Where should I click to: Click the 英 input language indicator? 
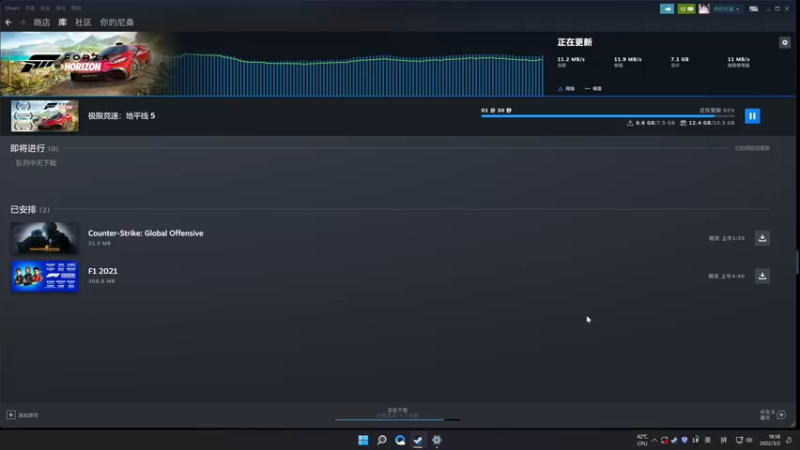[708, 440]
